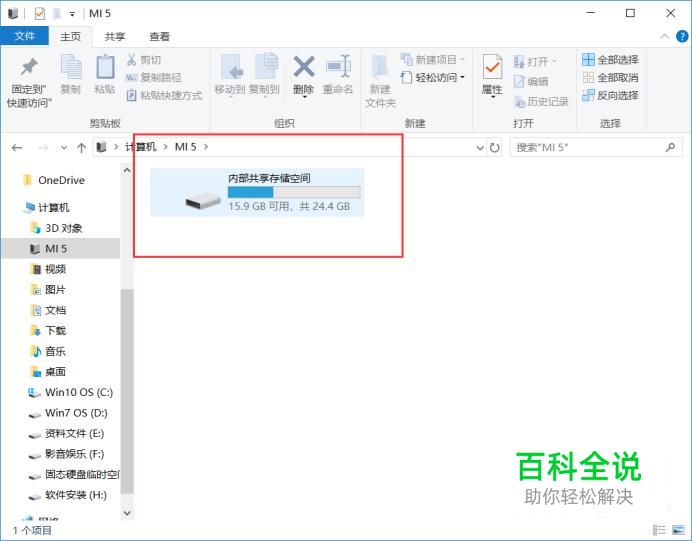Click the Copy icon in the ribbon
Image resolution: width=692 pixels, height=541 pixels.
71,68
